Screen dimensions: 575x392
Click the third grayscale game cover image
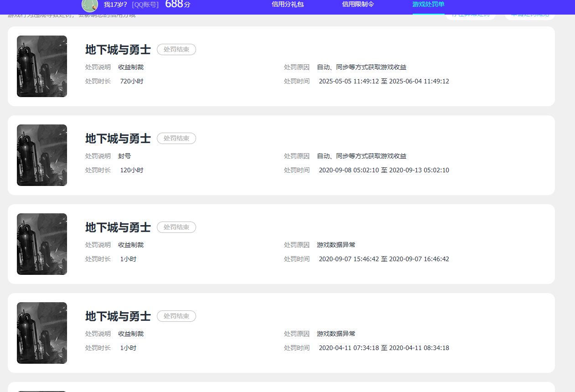point(41,244)
